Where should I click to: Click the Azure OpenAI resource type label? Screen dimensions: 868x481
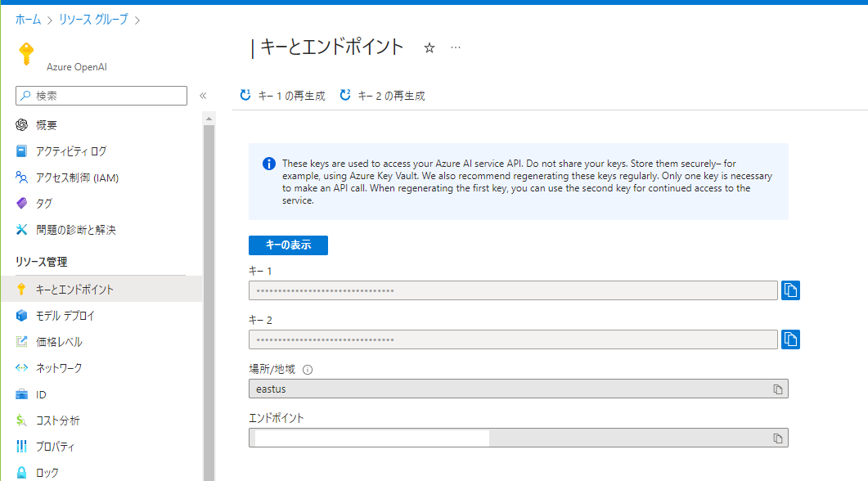[76, 67]
